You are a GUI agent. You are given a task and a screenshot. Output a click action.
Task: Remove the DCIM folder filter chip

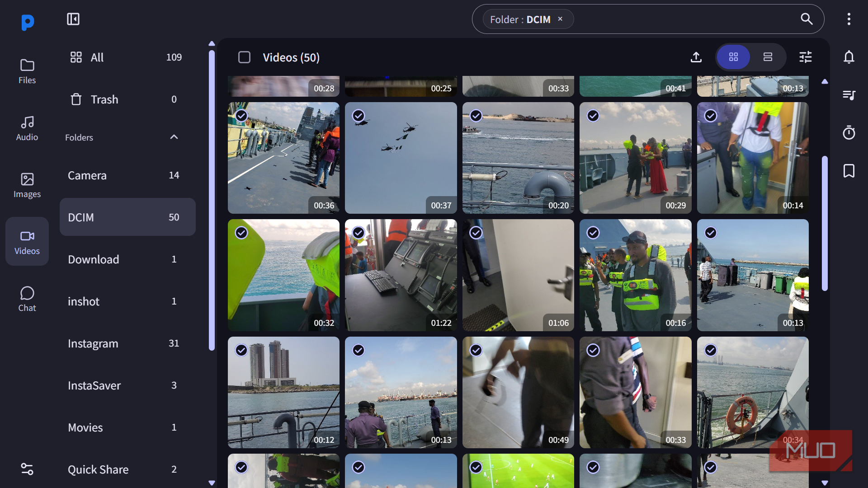click(560, 19)
